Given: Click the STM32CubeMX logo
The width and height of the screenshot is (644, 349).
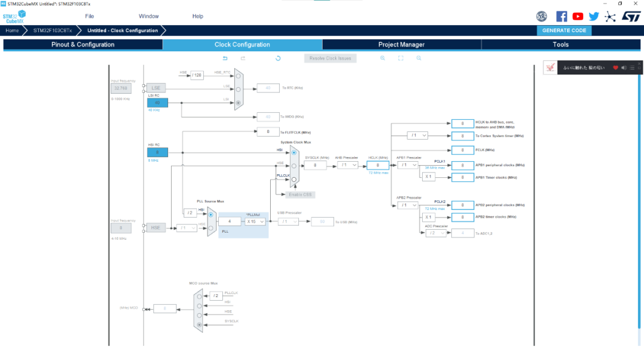Looking at the screenshot, I should point(14,17).
